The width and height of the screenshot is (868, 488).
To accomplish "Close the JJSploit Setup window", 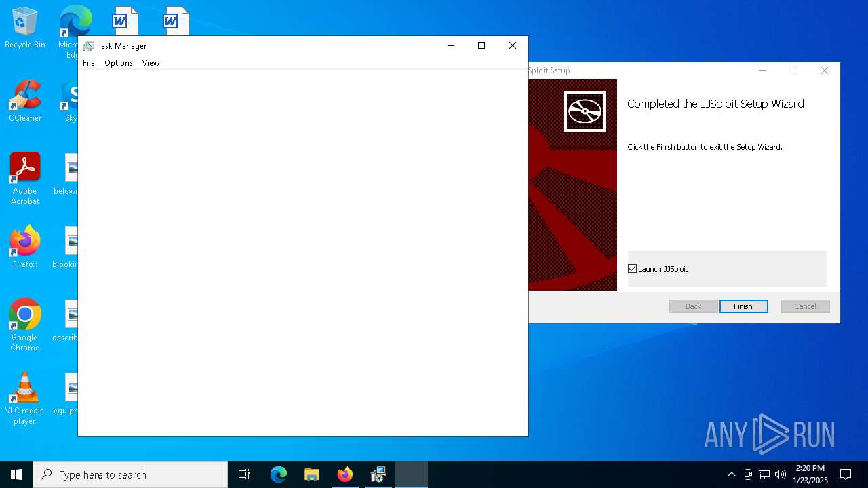I will tap(825, 70).
